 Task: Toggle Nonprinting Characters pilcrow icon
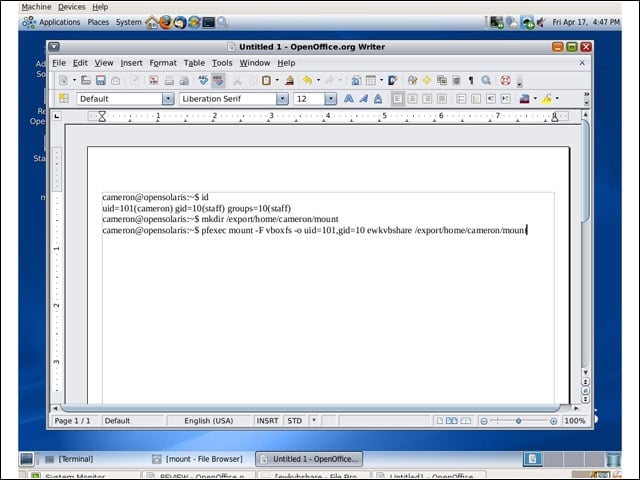click(x=471, y=80)
